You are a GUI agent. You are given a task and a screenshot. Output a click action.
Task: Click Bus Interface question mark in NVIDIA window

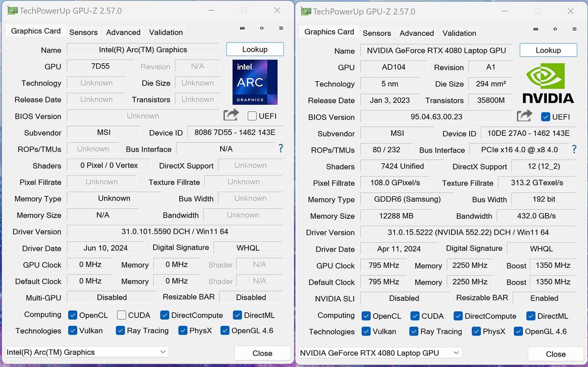click(574, 149)
